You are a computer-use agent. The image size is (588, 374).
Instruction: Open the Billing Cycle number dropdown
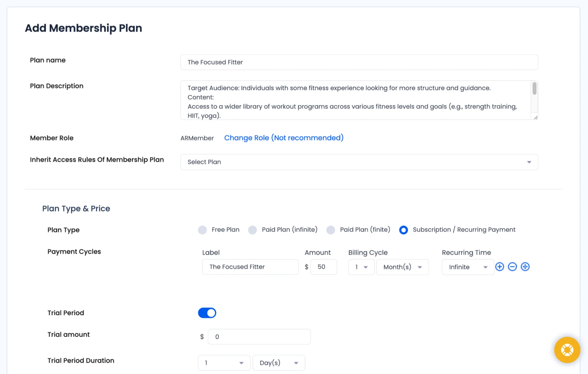click(x=361, y=267)
